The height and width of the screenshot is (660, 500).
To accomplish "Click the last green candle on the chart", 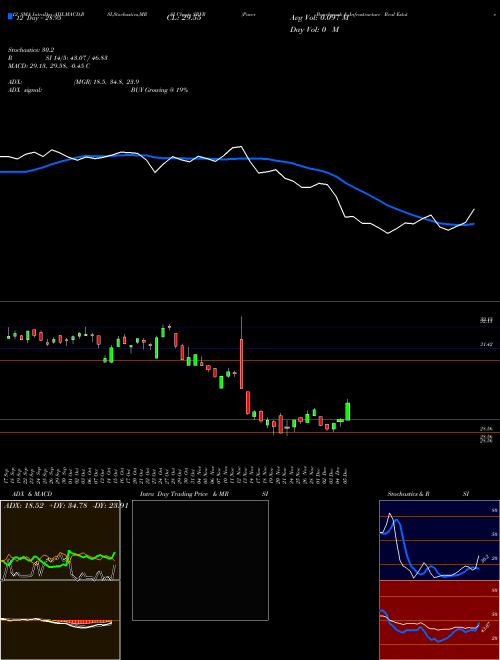I will pyautogui.click(x=348, y=411).
